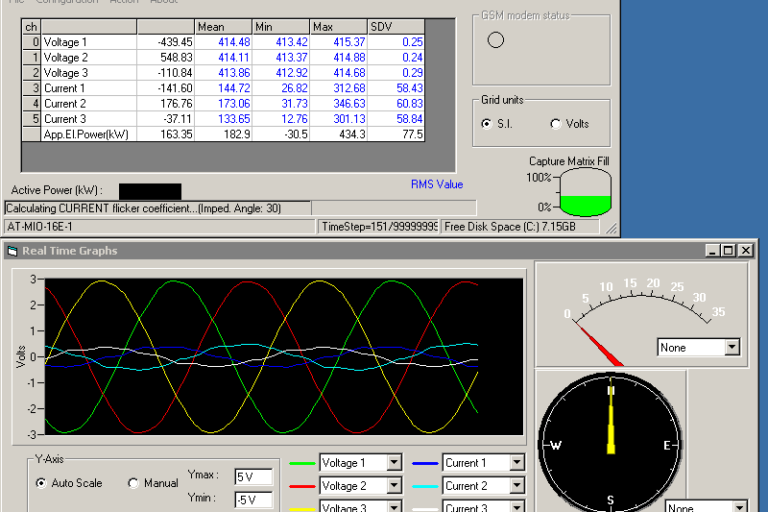Switch Y-Axis scaling to Manual
This screenshot has width=768, height=512.
pos(134,483)
